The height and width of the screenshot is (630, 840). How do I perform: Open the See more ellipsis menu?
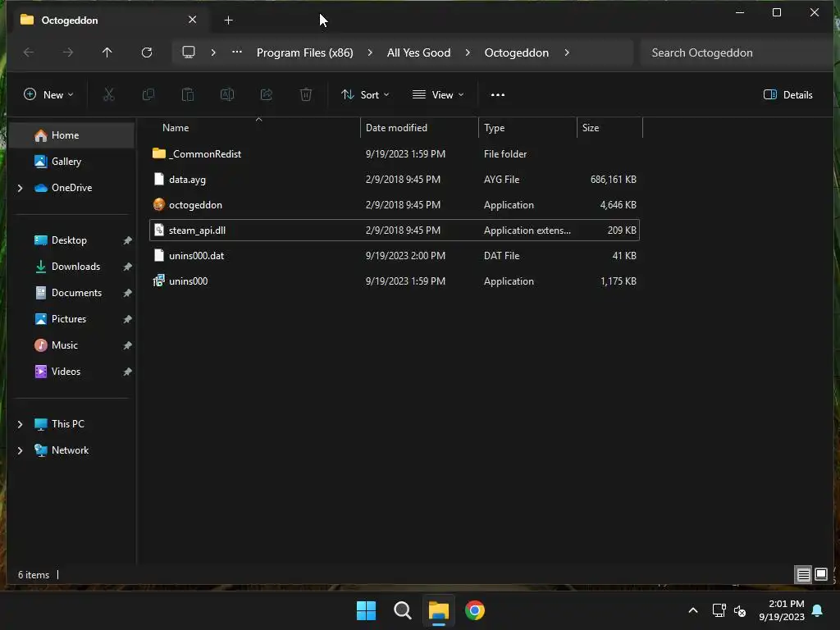tap(498, 95)
